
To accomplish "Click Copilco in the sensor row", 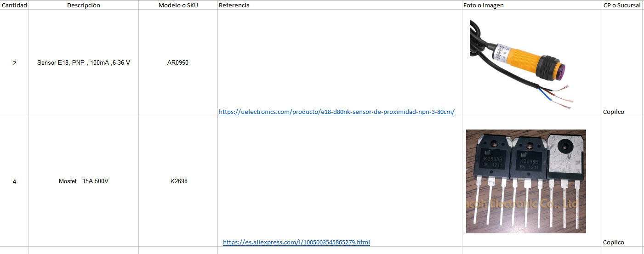I will (x=613, y=112).
